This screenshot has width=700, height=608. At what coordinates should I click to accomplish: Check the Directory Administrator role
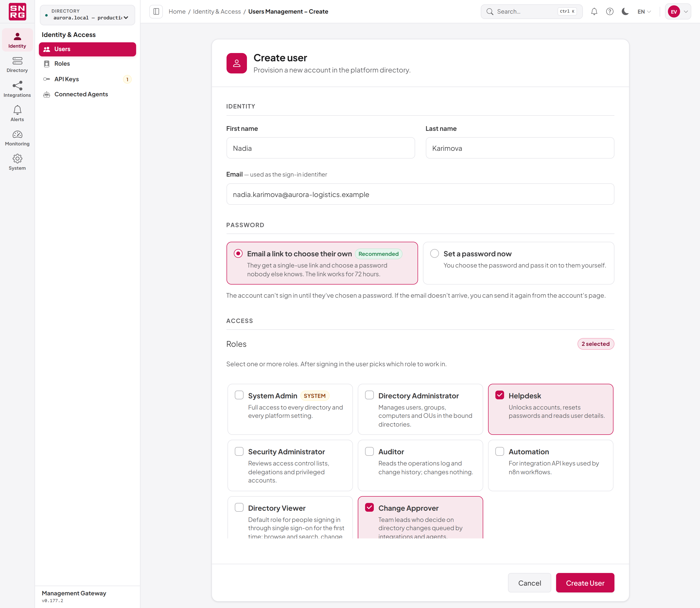[x=369, y=395]
